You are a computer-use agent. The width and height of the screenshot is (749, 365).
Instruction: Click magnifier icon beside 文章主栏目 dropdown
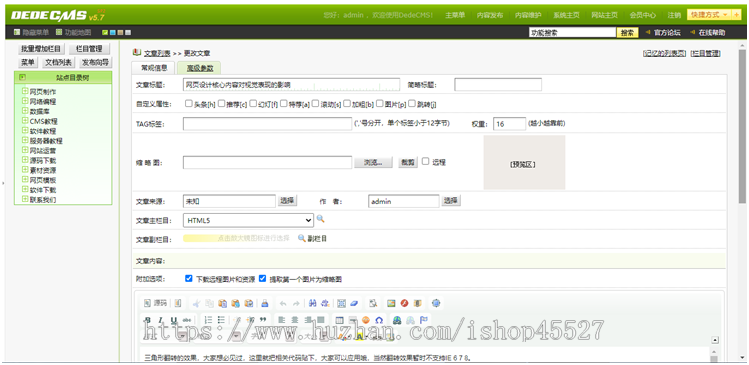321,219
